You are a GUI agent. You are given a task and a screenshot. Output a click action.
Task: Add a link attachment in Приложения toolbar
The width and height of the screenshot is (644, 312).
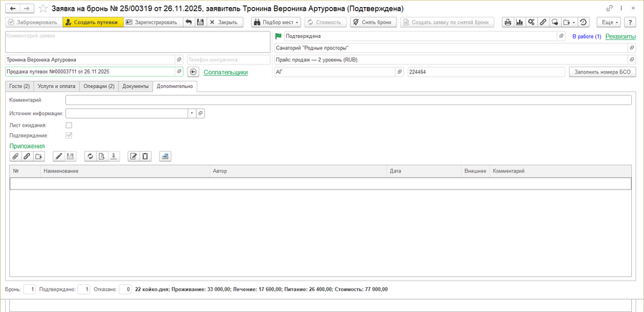[x=26, y=156]
